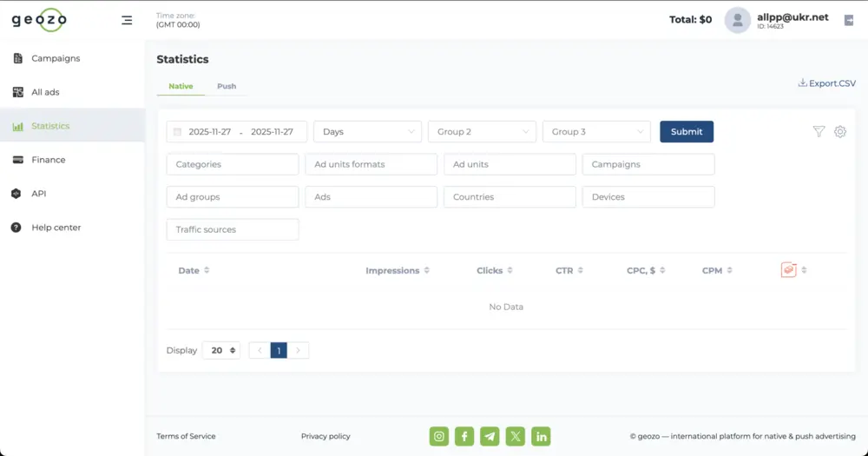Open Devices filter selector
Viewport: 868px width, 456px height.
point(648,197)
